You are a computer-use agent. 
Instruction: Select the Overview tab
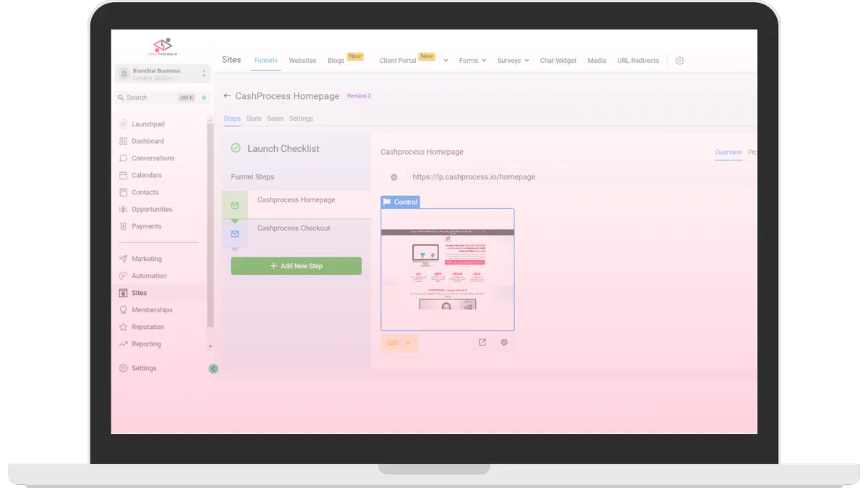tap(728, 153)
